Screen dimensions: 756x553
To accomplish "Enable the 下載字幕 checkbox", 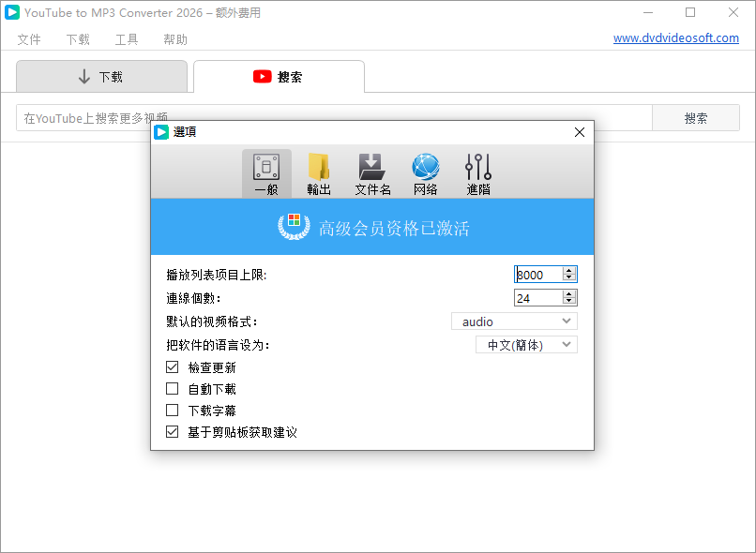I will tap(172, 410).
